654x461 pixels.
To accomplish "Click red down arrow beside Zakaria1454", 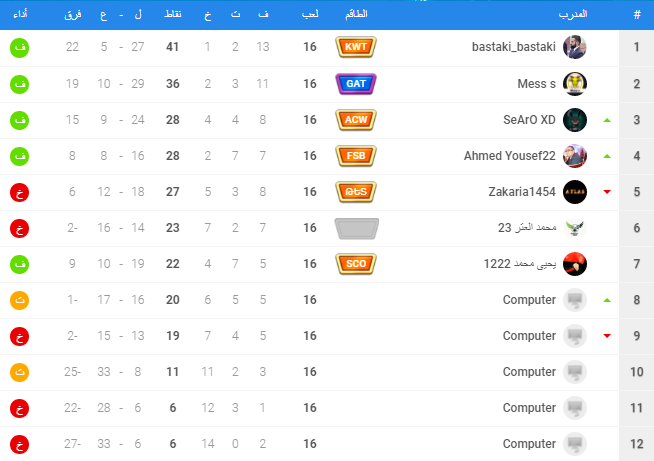I will [x=607, y=192].
